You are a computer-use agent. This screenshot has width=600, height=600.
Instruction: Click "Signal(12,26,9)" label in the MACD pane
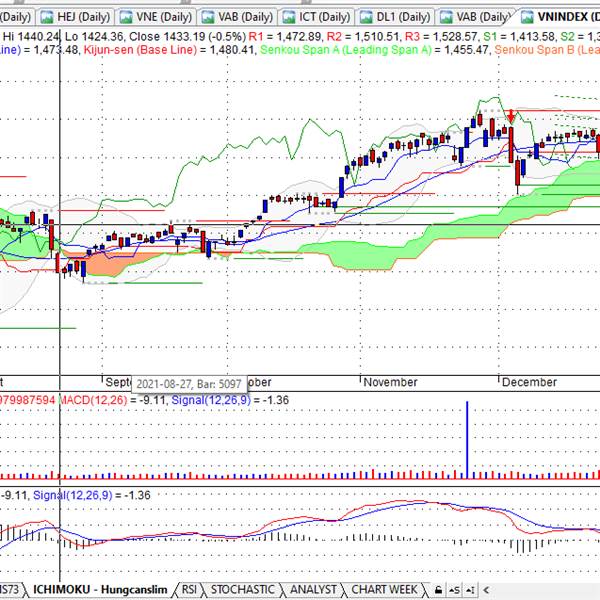point(73,495)
